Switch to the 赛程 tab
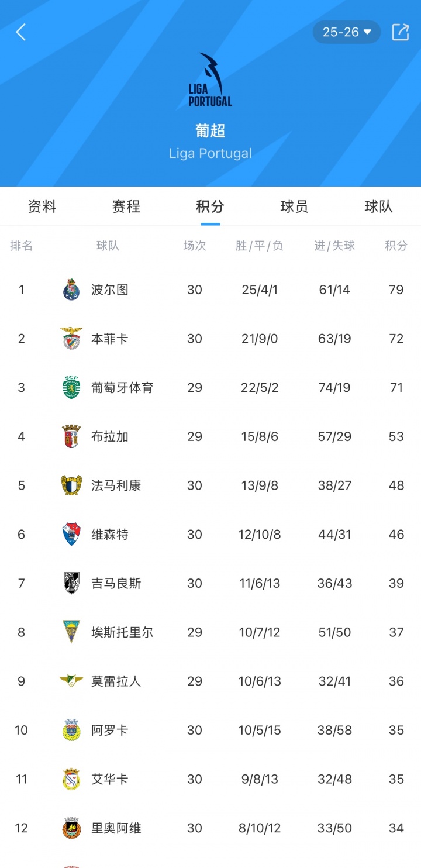The height and width of the screenshot is (868, 421). tap(126, 206)
